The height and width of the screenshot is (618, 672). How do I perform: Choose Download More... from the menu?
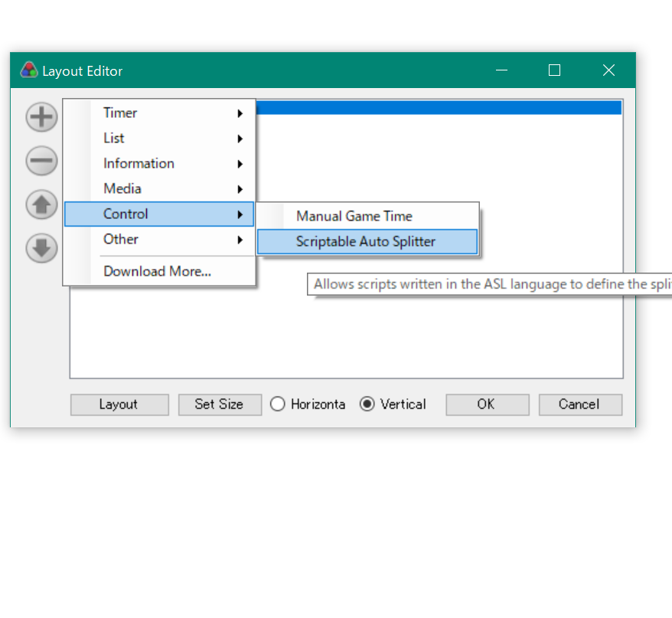(x=159, y=271)
